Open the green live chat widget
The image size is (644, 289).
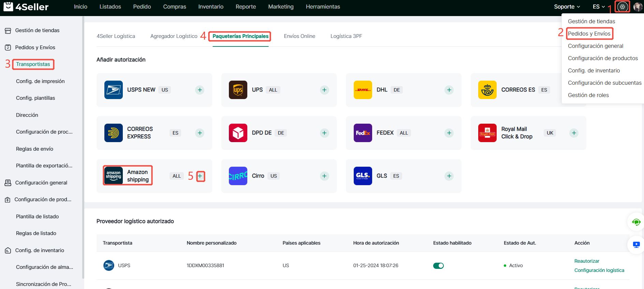[636, 222]
